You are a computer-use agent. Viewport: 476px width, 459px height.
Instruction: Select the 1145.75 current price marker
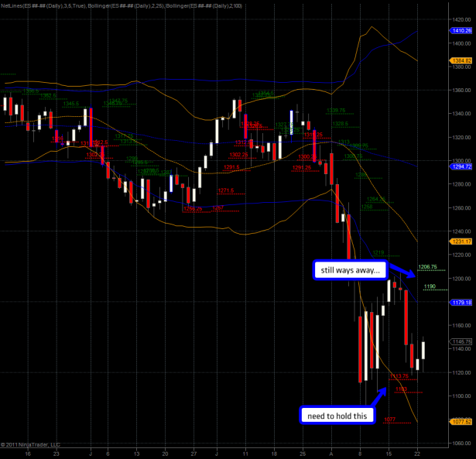click(461, 341)
